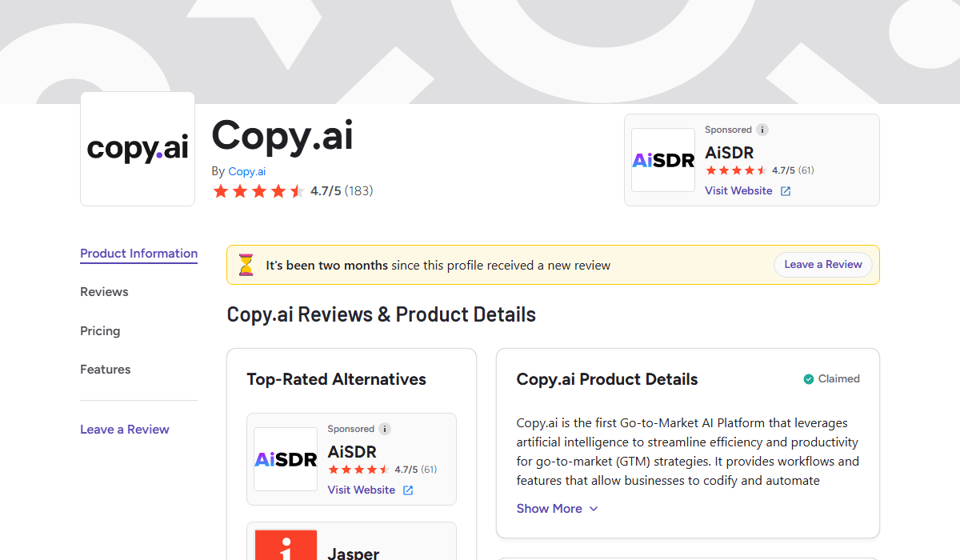Screen dimensions: 960x560
Task: Select the Product Information sidebar tab
Action: point(138,254)
